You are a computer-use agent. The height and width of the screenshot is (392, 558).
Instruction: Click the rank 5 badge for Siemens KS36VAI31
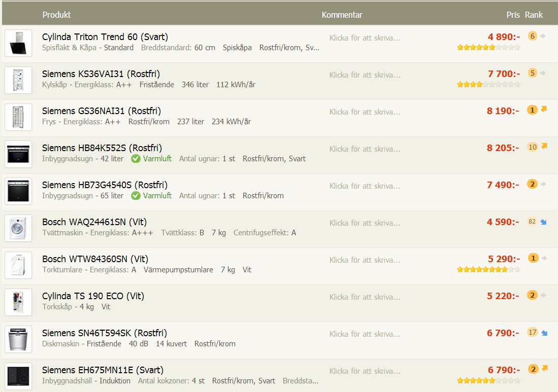coord(533,73)
